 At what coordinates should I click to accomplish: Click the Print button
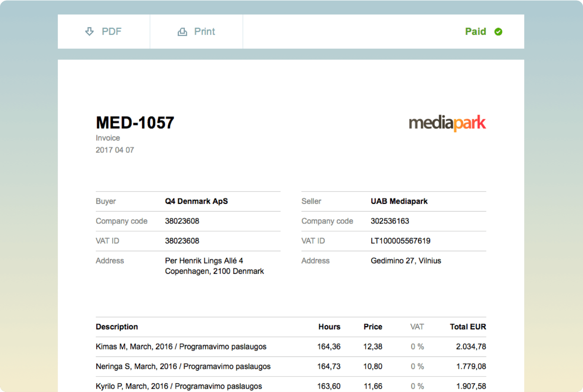pos(196,31)
